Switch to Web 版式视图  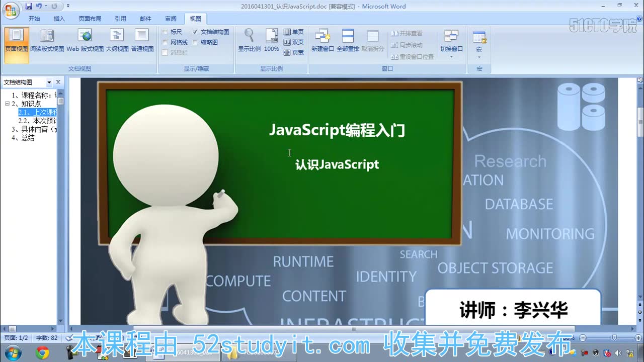(x=85, y=41)
